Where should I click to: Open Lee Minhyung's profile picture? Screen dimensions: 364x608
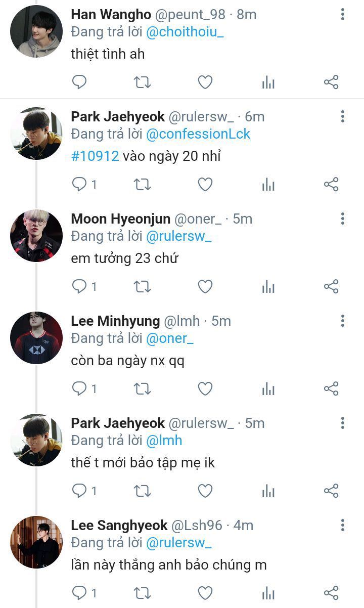pos(36,337)
